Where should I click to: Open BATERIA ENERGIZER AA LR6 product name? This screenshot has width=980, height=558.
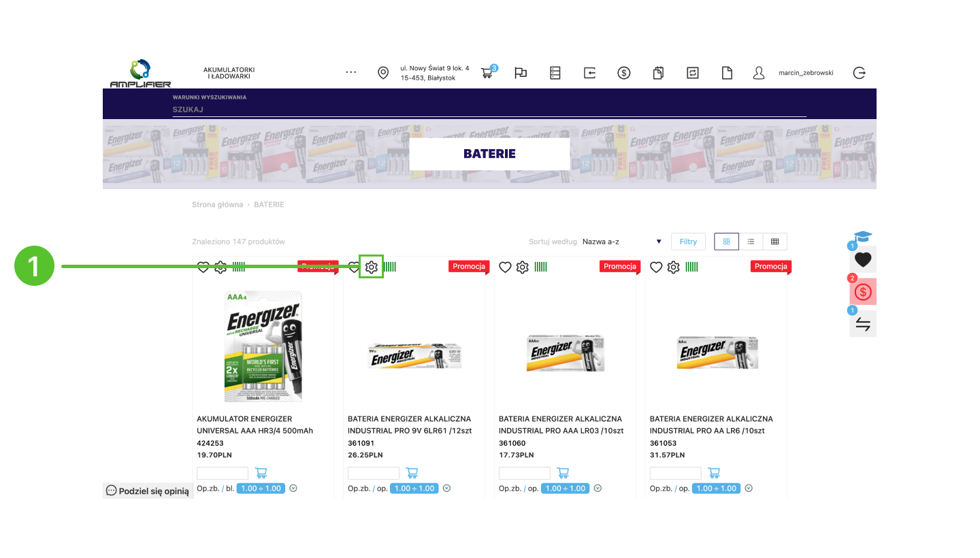click(x=711, y=425)
